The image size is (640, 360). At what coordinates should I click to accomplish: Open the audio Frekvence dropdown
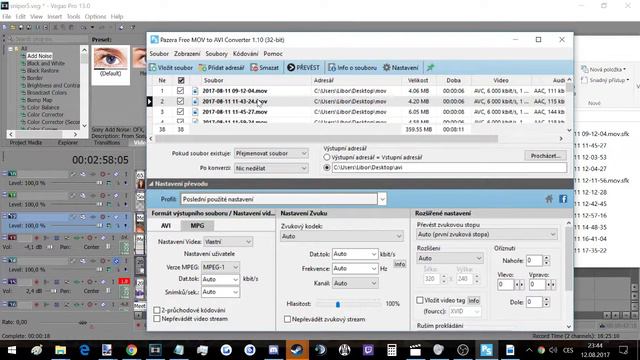coord(355,269)
